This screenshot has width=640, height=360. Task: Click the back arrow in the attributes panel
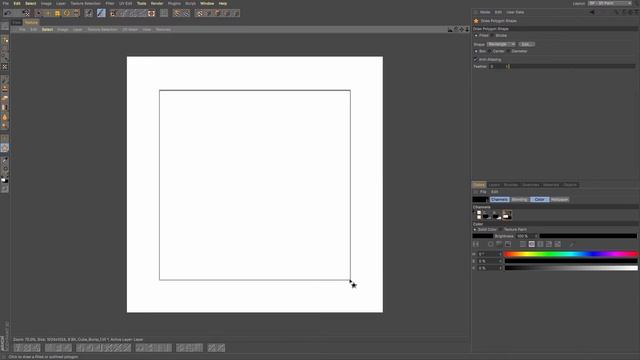[592, 12]
